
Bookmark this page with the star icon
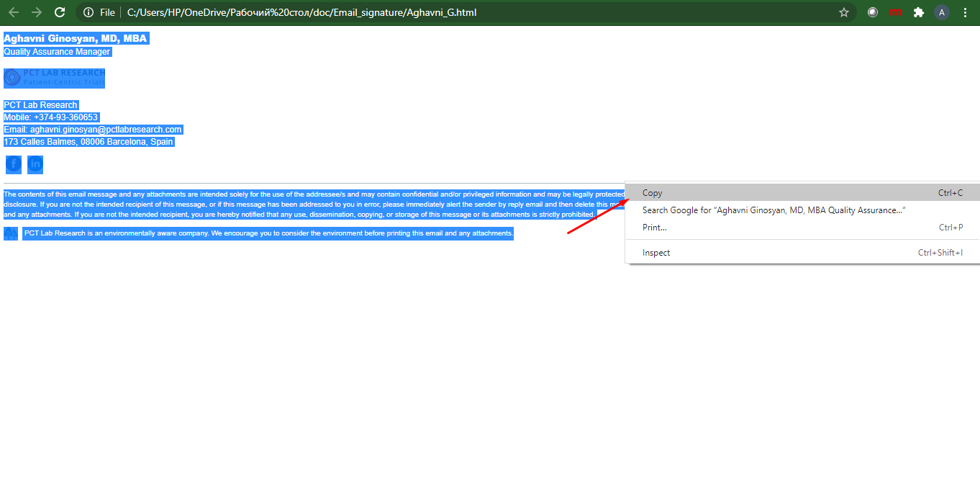tap(844, 12)
